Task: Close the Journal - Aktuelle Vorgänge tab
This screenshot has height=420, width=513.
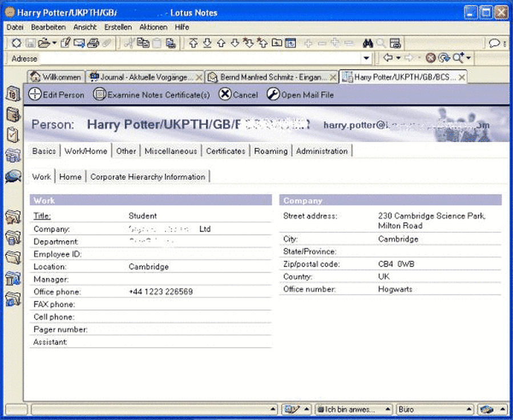Action: coord(199,78)
